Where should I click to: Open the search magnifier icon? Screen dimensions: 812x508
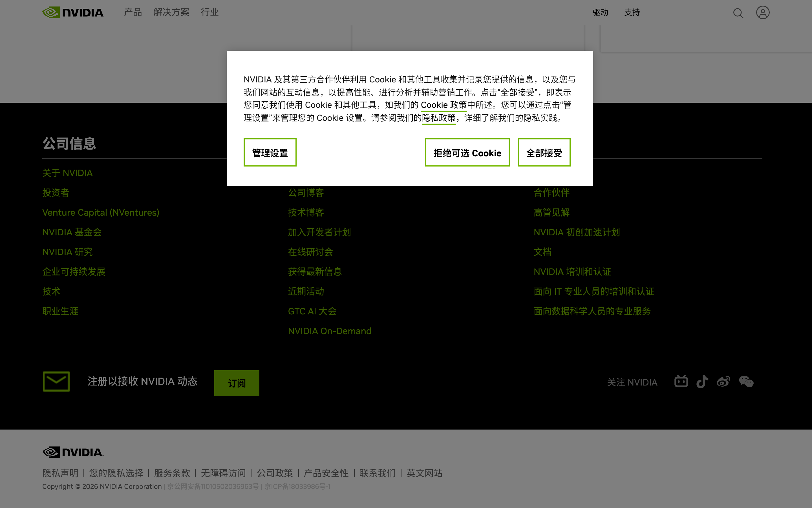click(738, 13)
